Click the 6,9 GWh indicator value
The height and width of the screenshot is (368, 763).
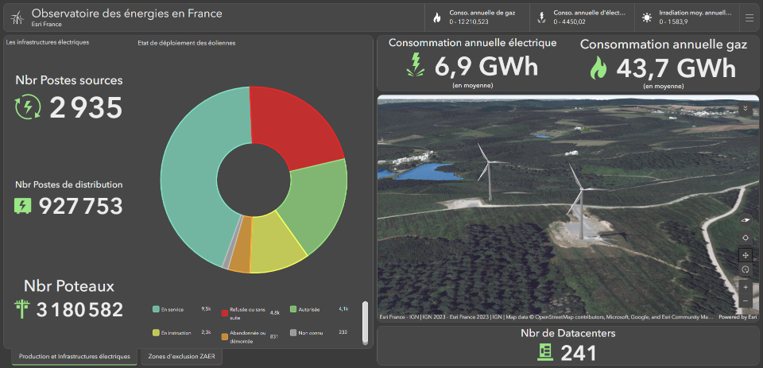point(486,66)
